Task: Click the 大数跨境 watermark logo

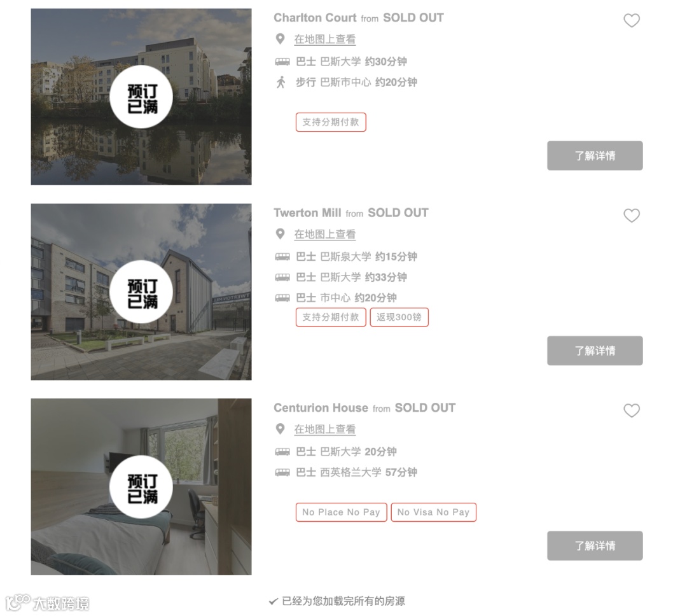Action: (47, 603)
